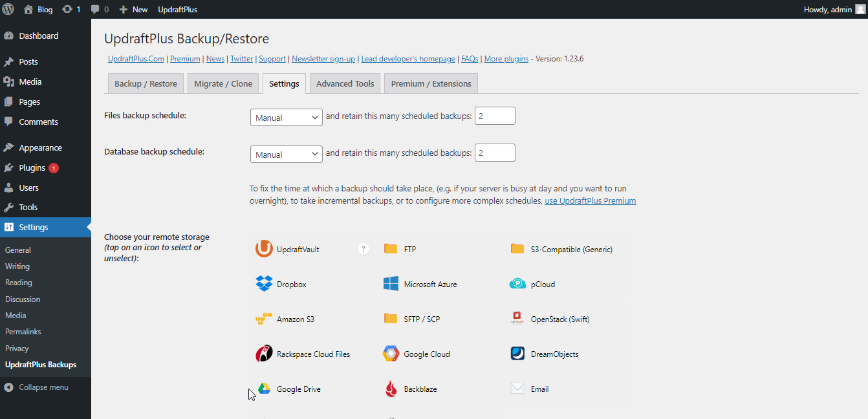Image resolution: width=868 pixels, height=419 pixels.
Task: Pick the S3-Compatible (Generic) folder icon
Action: point(517,249)
